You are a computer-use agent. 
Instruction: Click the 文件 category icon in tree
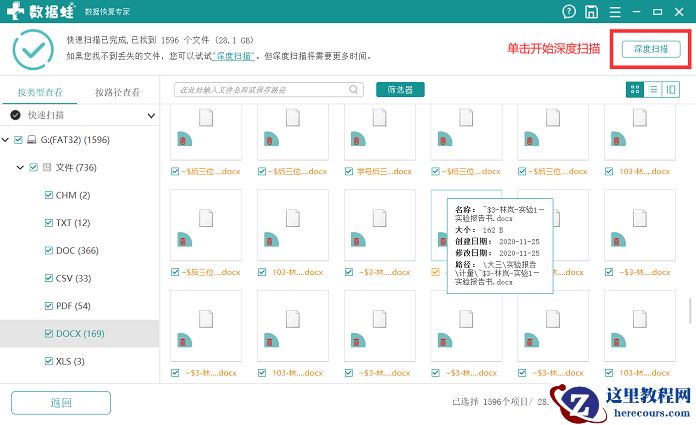click(47, 167)
